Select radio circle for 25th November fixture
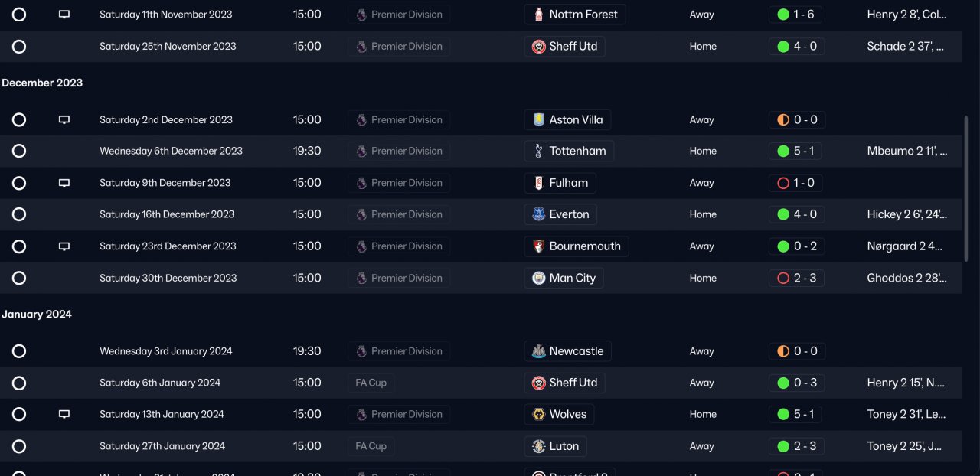 pos(19,47)
